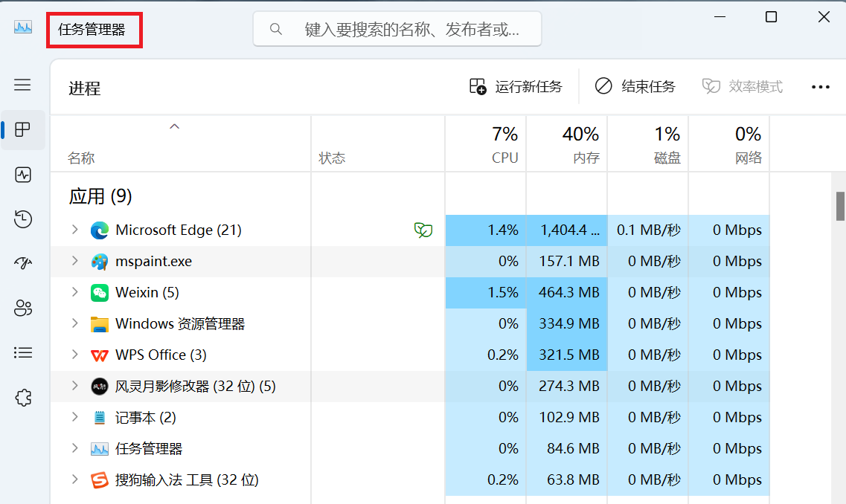Open the Startup apps sidebar icon
This screenshot has width=846, height=504.
[22, 263]
